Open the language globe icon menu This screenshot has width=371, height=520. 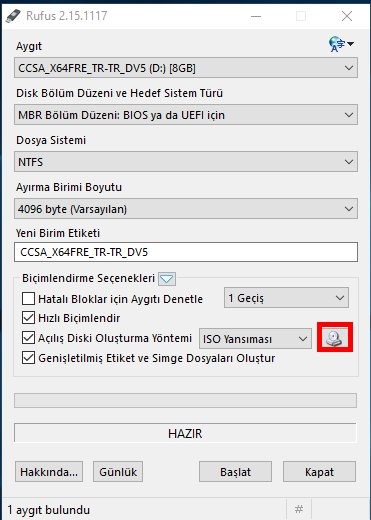pos(341,44)
